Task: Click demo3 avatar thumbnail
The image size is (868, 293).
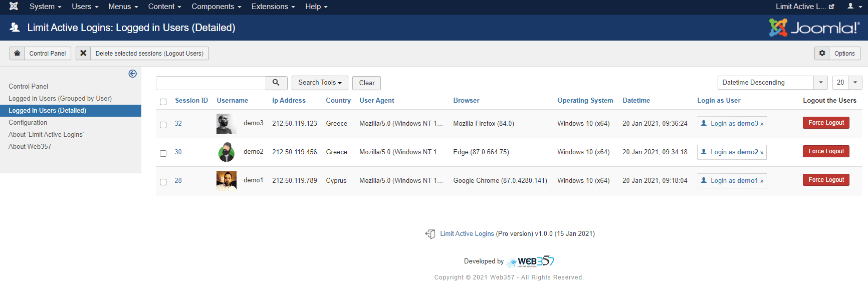Action: coord(226,124)
